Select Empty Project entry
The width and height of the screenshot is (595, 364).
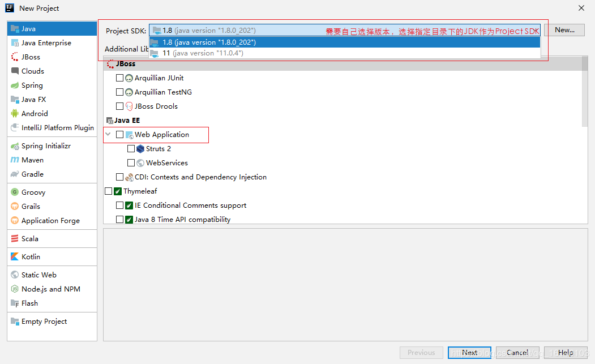(x=52, y=321)
